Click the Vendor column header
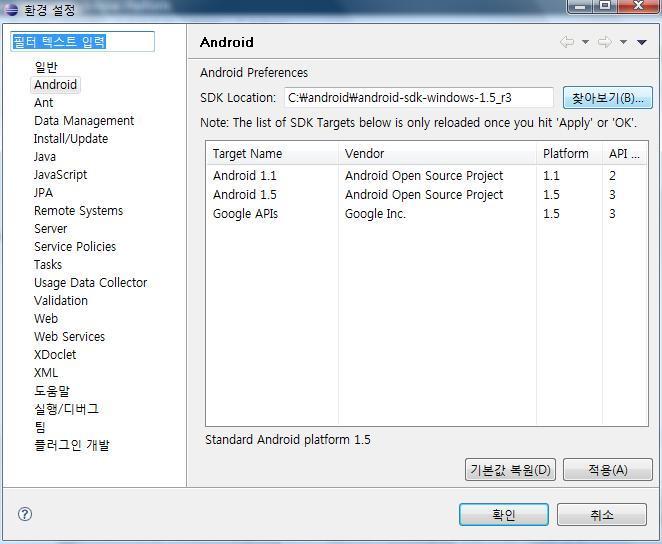This screenshot has width=662, height=544. point(437,154)
